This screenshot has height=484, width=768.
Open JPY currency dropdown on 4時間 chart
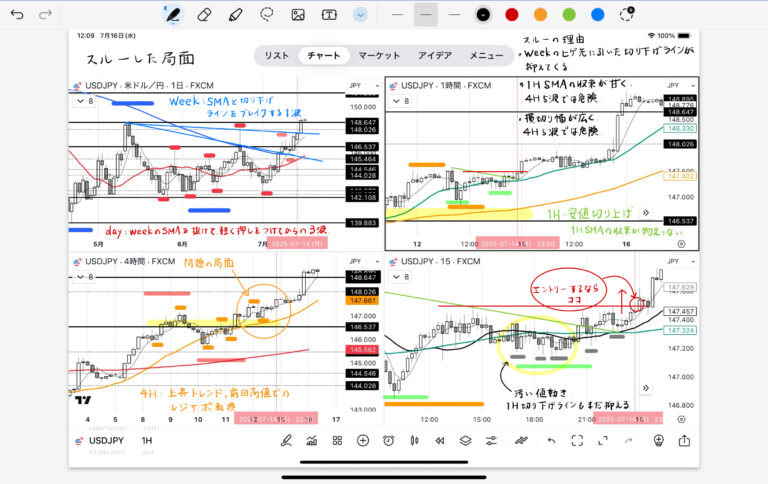364,261
